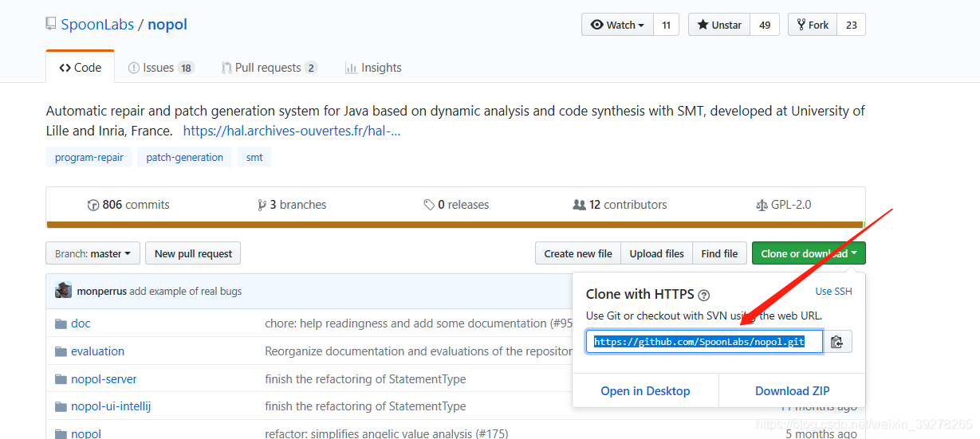Click the patch-generation topic tag
This screenshot has width=980, height=439.
185,157
